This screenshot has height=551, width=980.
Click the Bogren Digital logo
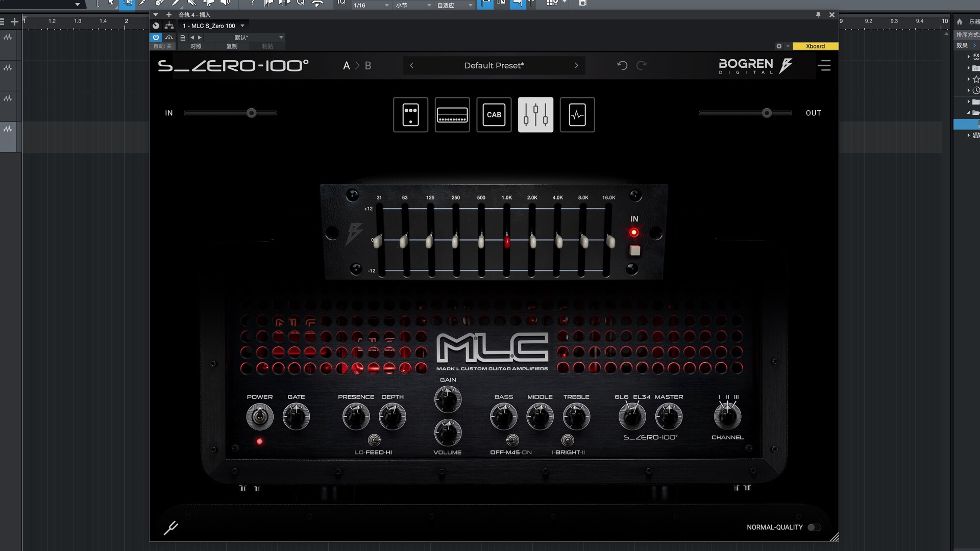(x=755, y=66)
